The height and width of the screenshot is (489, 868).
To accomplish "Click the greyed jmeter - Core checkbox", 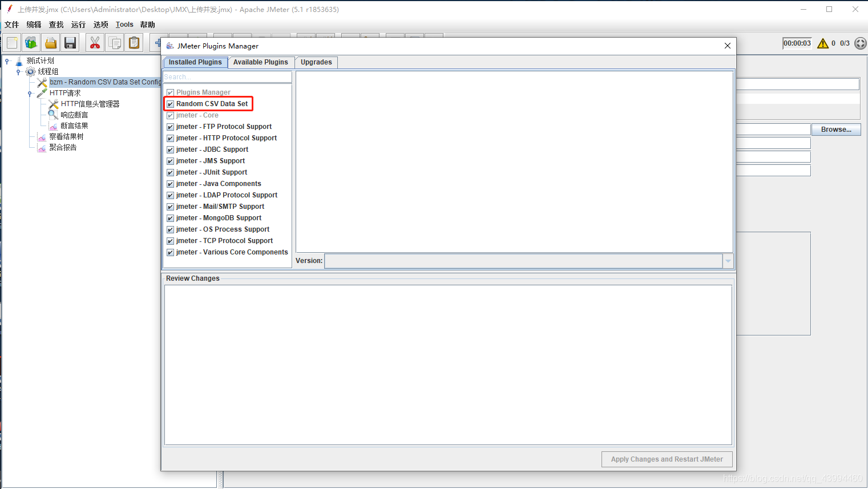I will point(171,115).
